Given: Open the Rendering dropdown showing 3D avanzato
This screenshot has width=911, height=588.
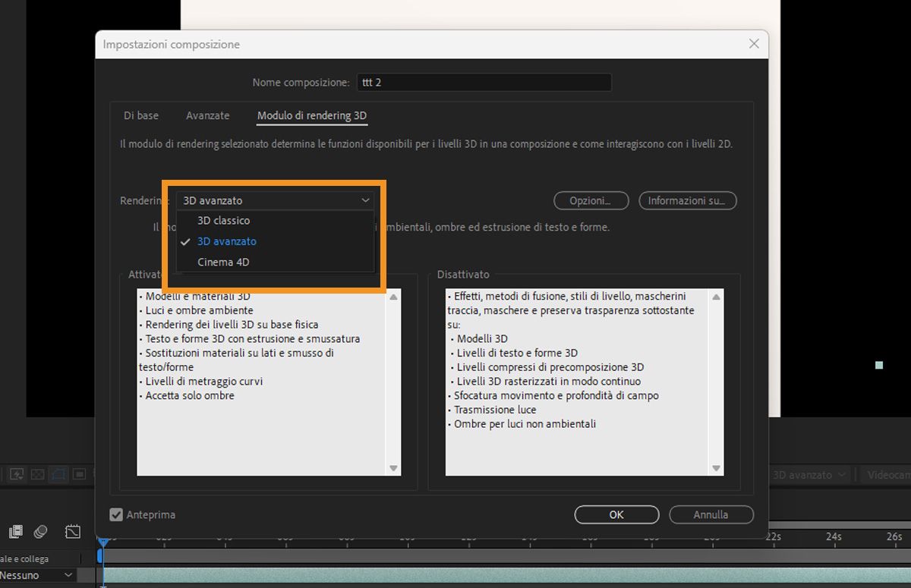Looking at the screenshot, I should point(276,200).
